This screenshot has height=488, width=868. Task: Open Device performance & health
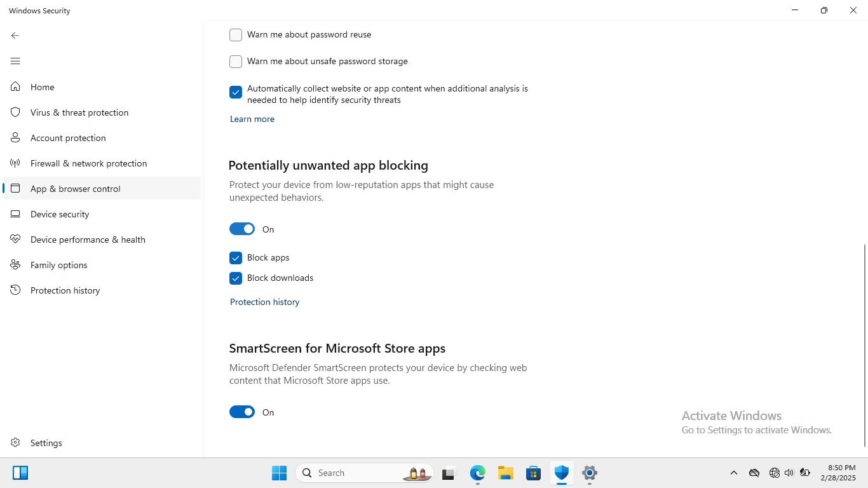tap(87, 240)
